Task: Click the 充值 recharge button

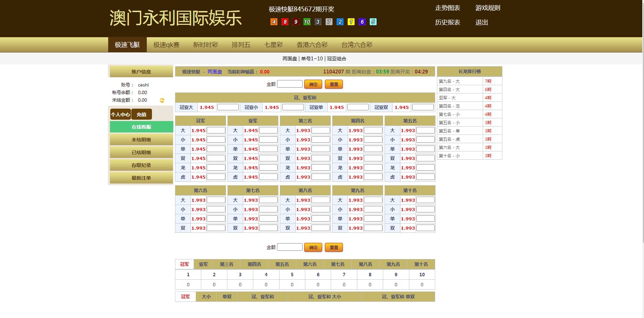Action: click(x=141, y=115)
